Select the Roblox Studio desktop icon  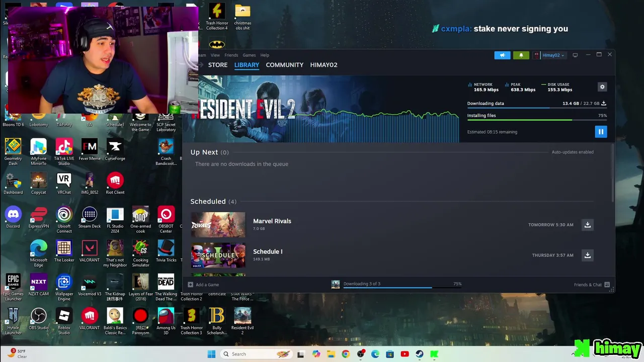64,321
